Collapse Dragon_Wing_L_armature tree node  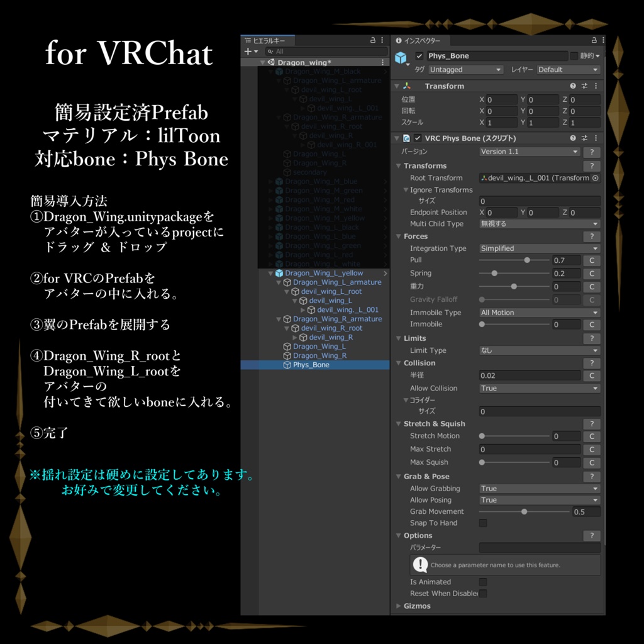(279, 282)
